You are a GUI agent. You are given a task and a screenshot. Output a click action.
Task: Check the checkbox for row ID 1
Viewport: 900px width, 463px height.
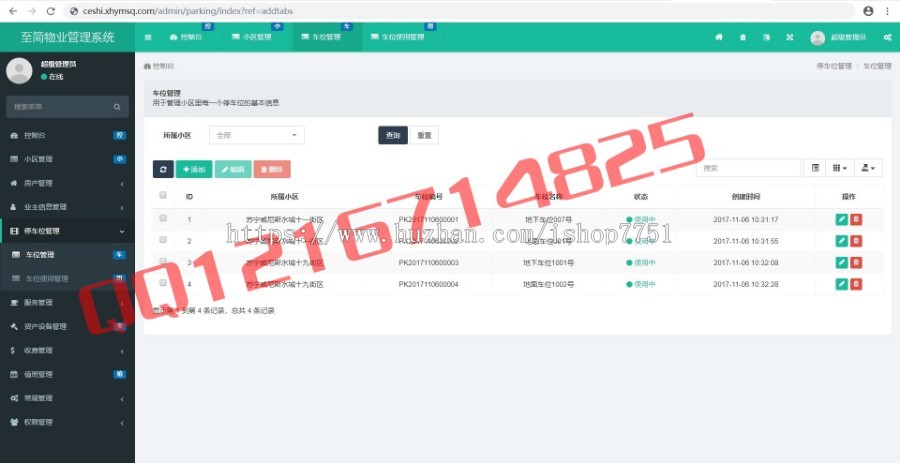pos(163,218)
